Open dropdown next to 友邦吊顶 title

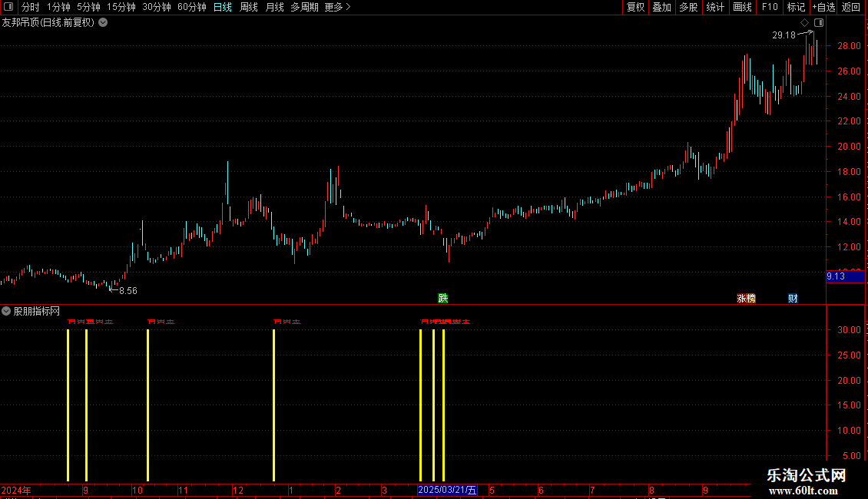[x=103, y=23]
